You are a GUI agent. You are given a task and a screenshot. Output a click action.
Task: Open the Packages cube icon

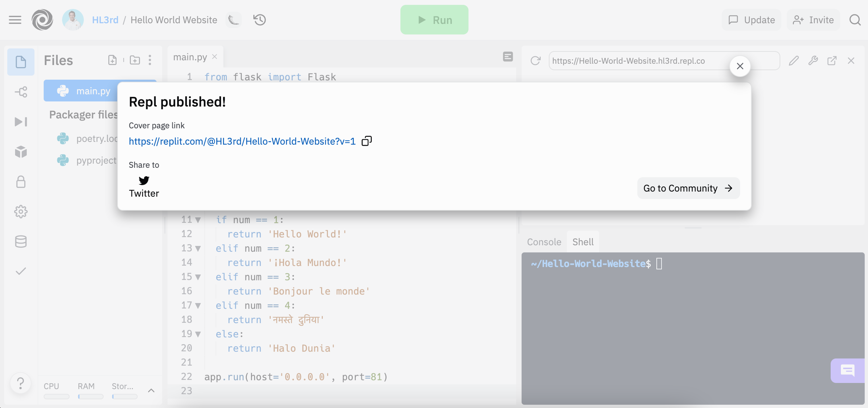point(21,152)
